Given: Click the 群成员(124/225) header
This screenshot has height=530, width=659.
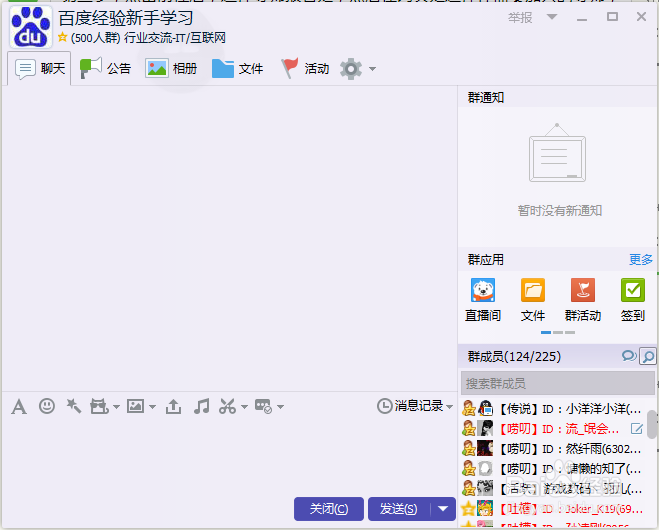Looking at the screenshot, I should point(514,356).
